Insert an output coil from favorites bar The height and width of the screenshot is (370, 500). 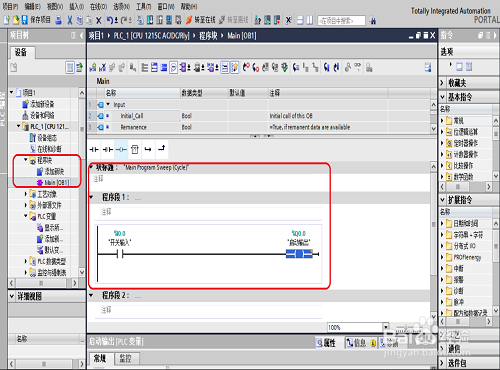click(121, 149)
